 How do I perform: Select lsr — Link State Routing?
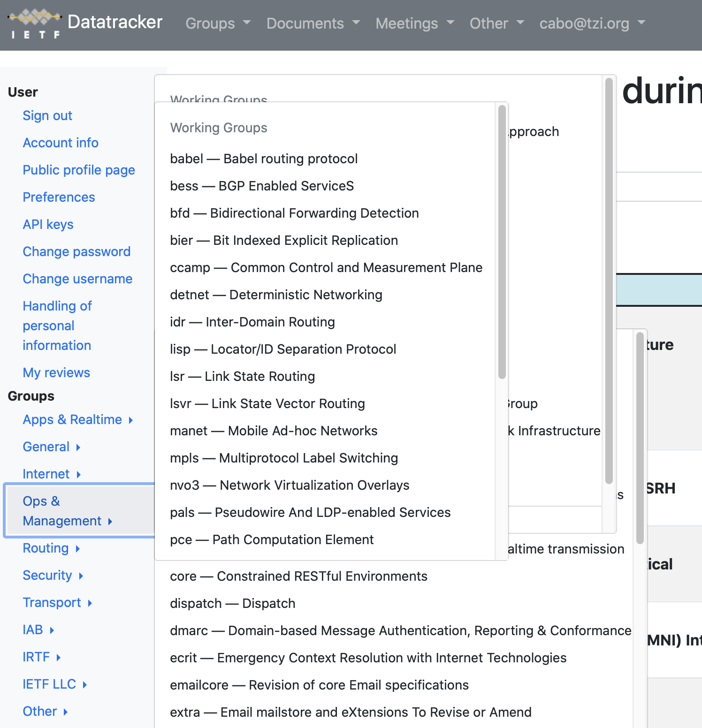pyautogui.click(x=242, y=376)
